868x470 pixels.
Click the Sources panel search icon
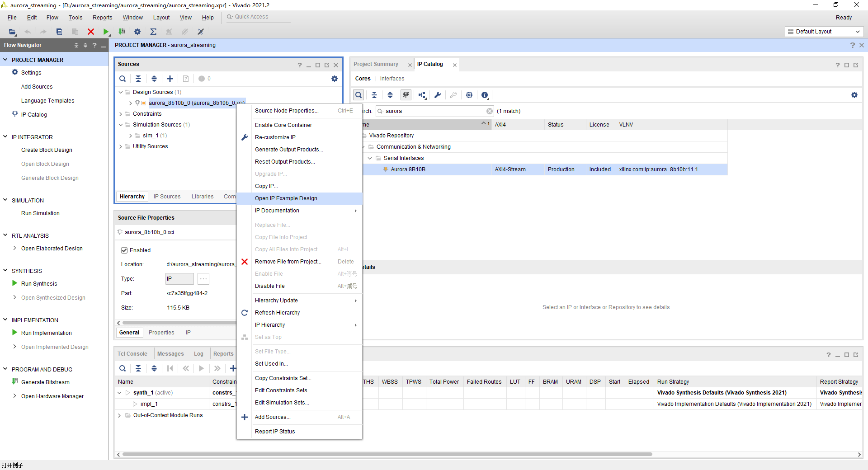point(123,79)
